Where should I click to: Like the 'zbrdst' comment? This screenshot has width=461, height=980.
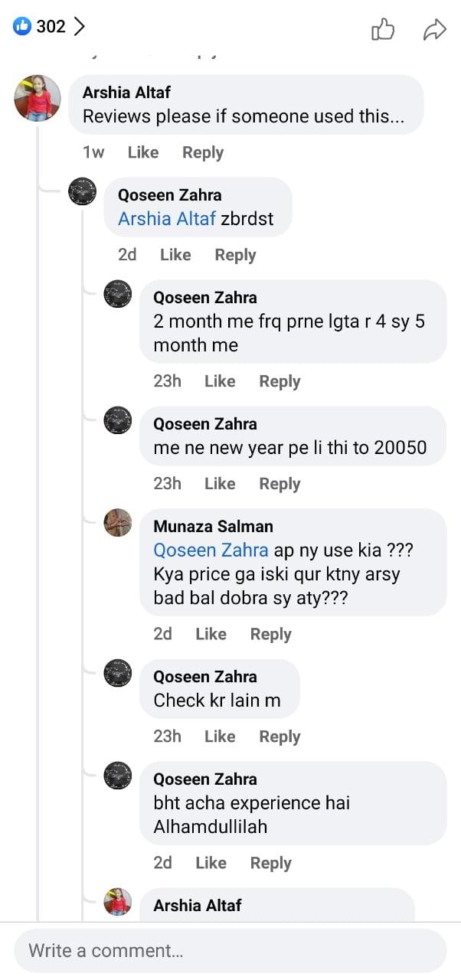tap(175, 255)
